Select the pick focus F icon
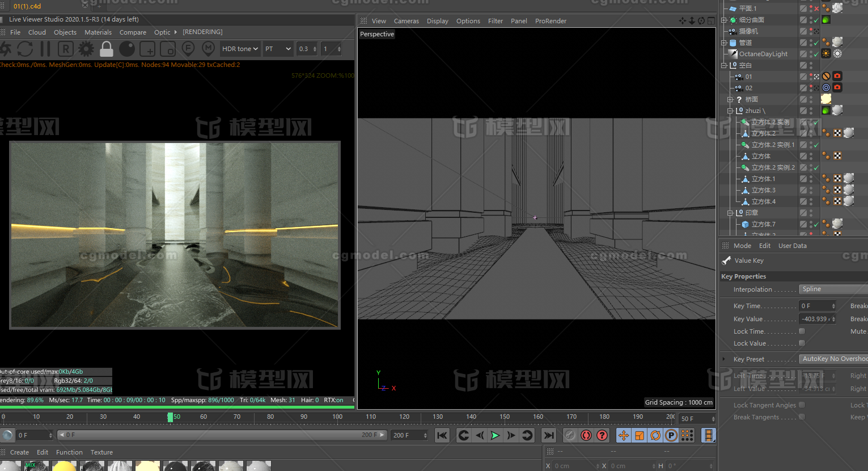 [188, 48]
